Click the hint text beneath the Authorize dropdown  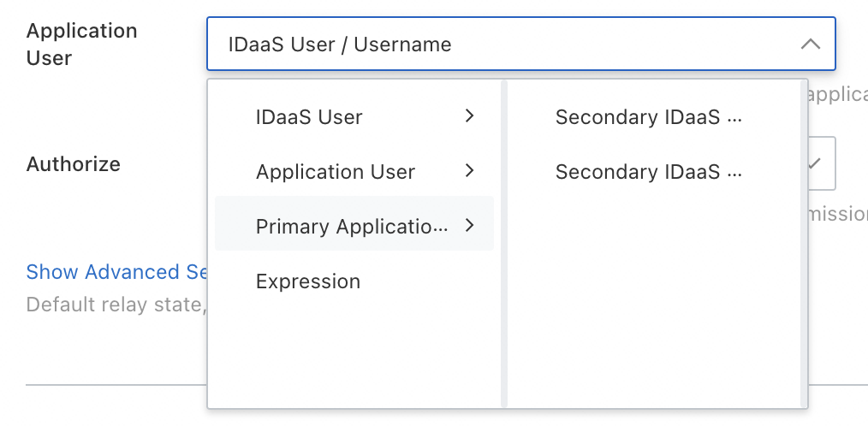click(837, 214)
